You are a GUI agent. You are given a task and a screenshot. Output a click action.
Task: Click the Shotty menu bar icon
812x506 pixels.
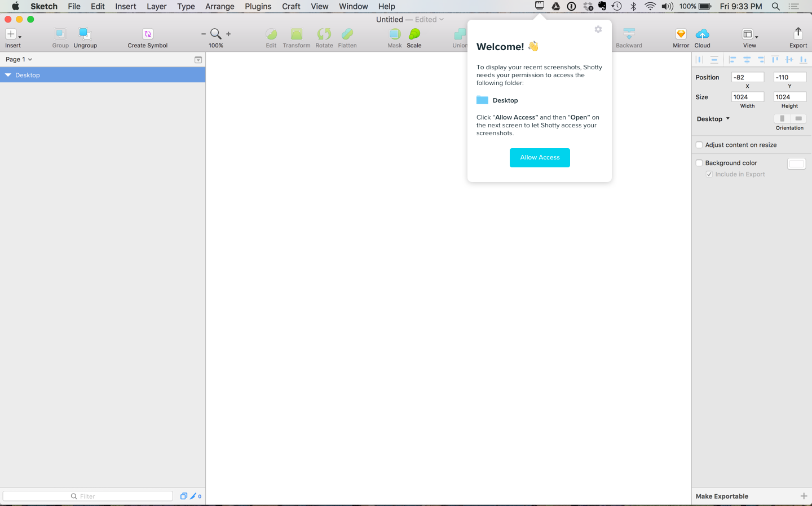(540, 6)
